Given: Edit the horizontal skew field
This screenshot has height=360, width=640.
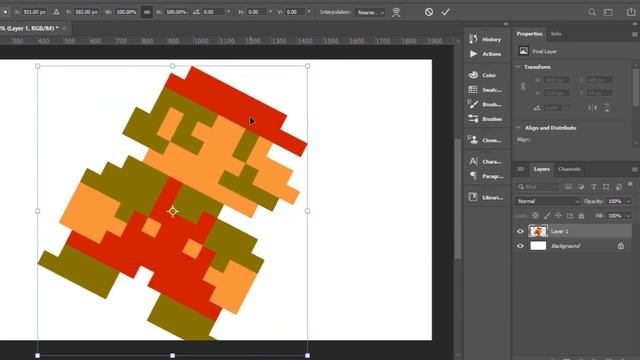Looking at the screenshot, I should [256, 12].
